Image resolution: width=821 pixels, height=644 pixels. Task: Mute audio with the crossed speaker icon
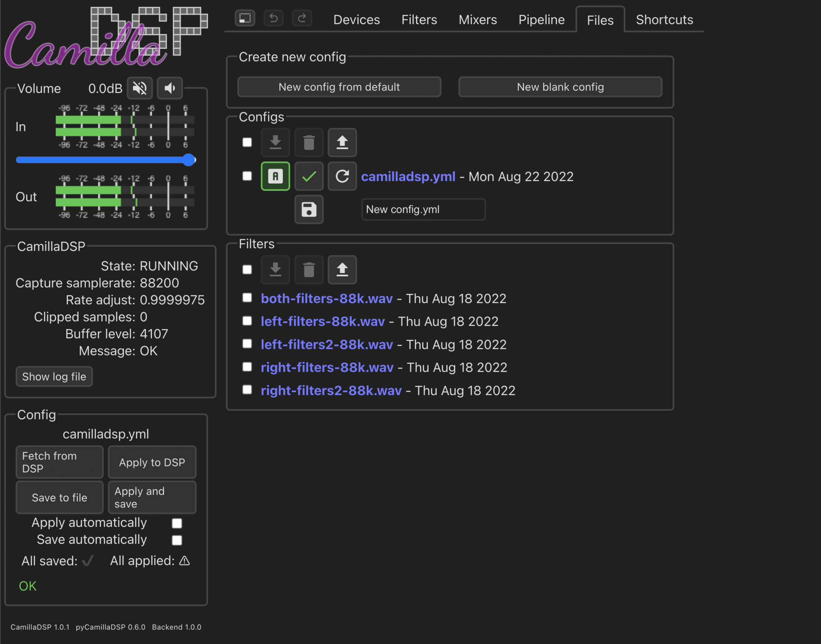coord(140,88)
